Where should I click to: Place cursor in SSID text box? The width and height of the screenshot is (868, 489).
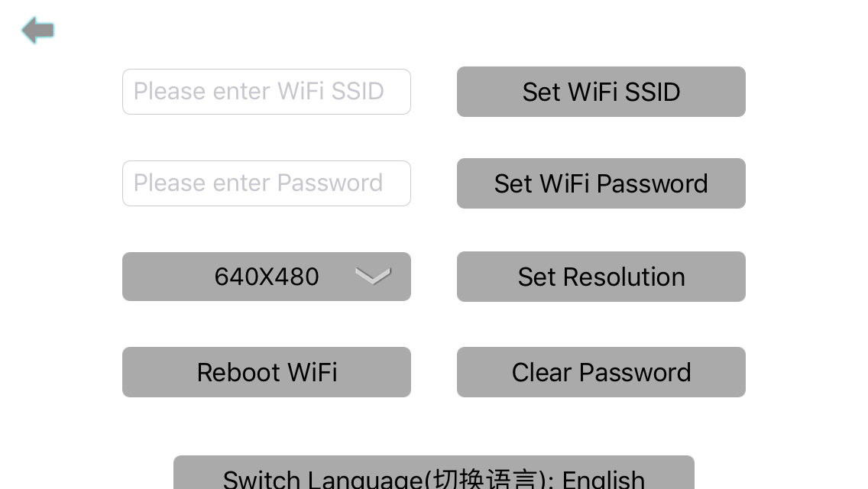[266, 92]
